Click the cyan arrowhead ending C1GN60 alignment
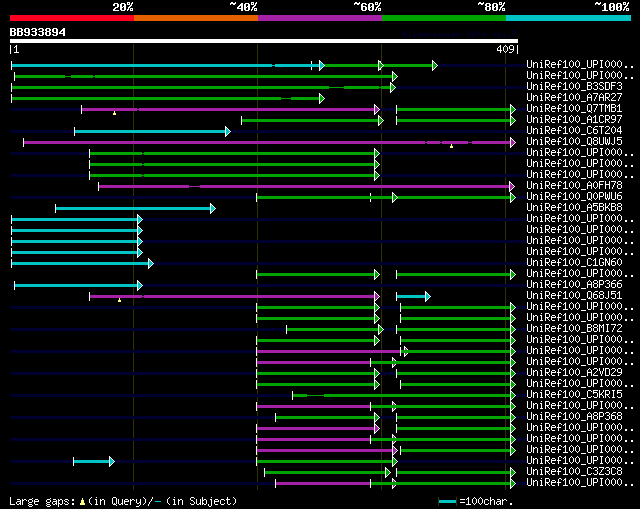Viewport: 640px width, 509px height. [x=151, y=264]
